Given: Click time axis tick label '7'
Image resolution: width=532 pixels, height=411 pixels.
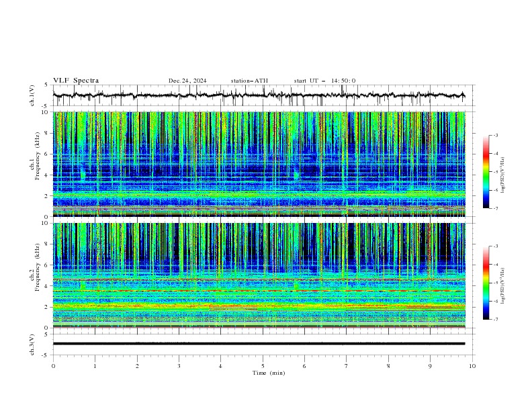Looking at the screenshot, I should [347, 366].
